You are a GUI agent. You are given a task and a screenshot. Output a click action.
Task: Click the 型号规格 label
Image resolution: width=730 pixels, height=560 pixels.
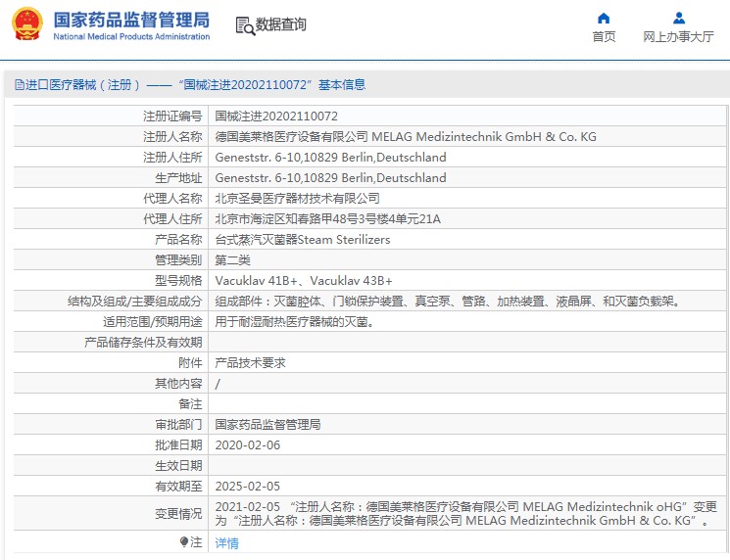[x=178, y=281]
